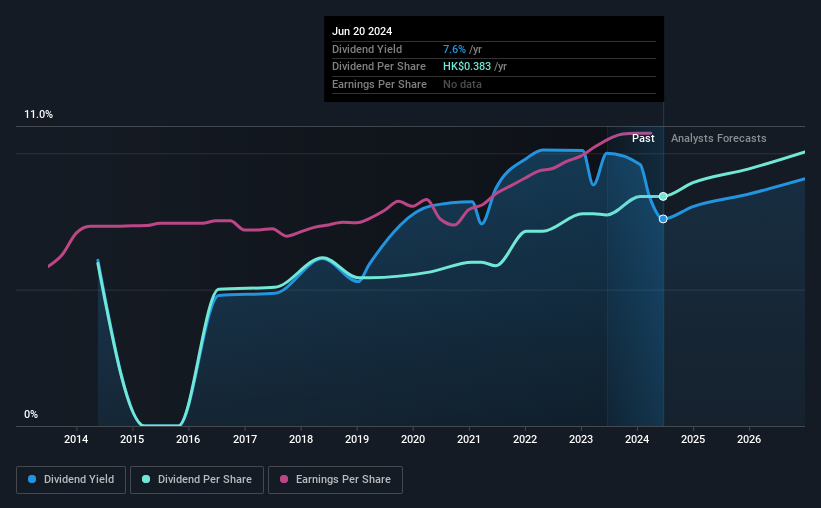Click the 2014 x-axis label
The image size is (821, 508).
coord(76,439)
